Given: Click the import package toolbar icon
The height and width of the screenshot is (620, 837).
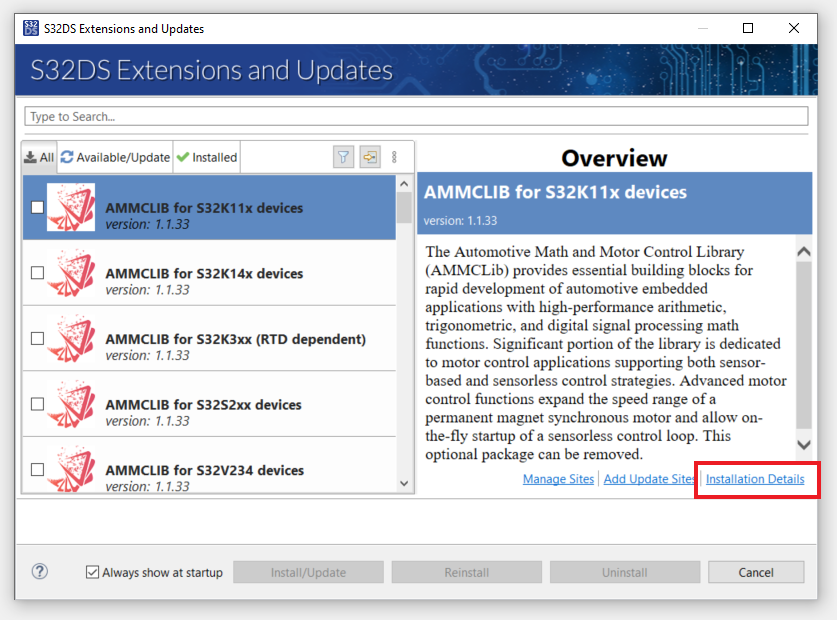Looking at the screenshot, I should (370, 157).
